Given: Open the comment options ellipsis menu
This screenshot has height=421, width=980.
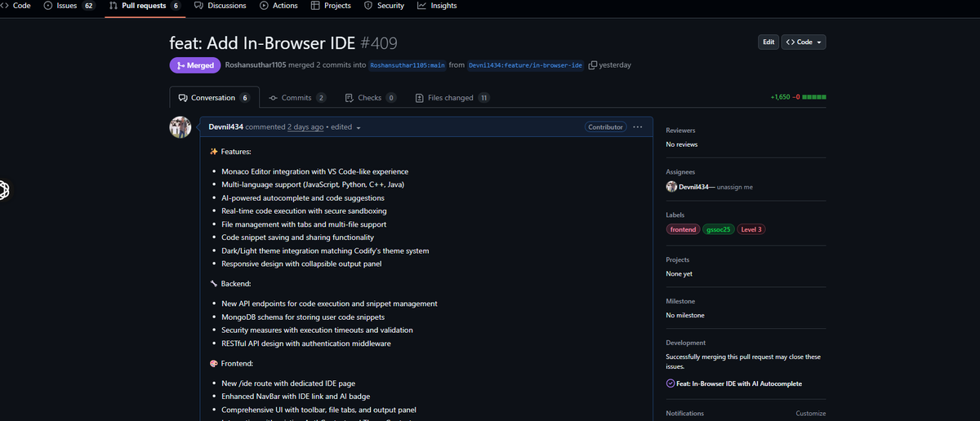Looking at the screenshot, I should [638, 127].
